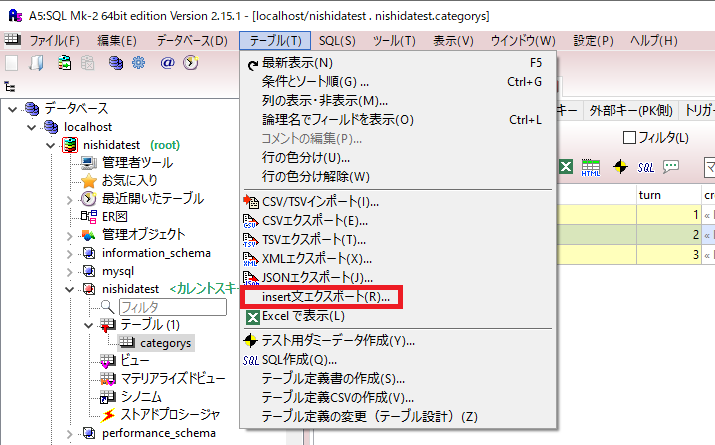Select ストアドプロシージャ node in tree
Image resolution: width=715 pixels, height=445 pixels.
click(x=171, y=414)
